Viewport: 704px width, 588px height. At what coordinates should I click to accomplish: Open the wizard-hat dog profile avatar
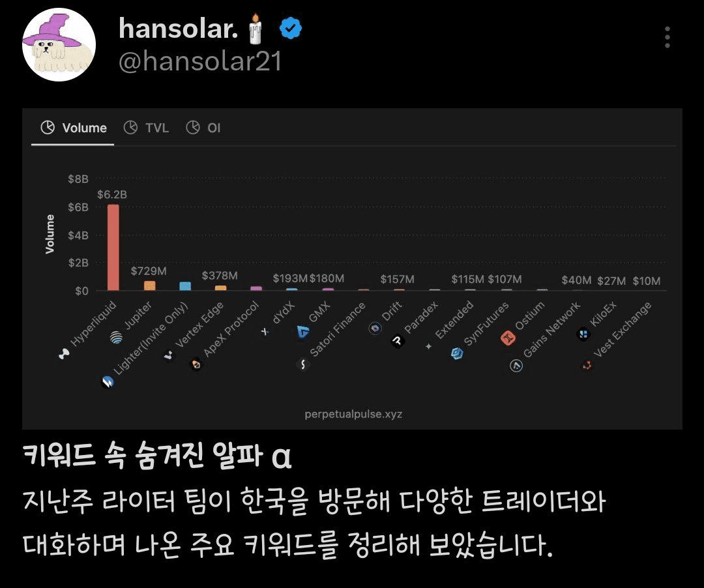tap(59, 44)
